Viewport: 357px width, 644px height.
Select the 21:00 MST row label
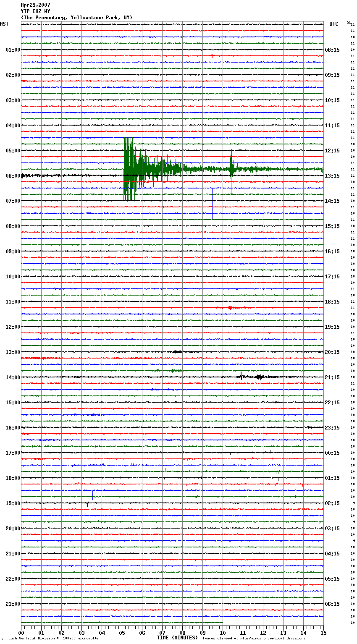pyautogui.click(x=13, y=554)
